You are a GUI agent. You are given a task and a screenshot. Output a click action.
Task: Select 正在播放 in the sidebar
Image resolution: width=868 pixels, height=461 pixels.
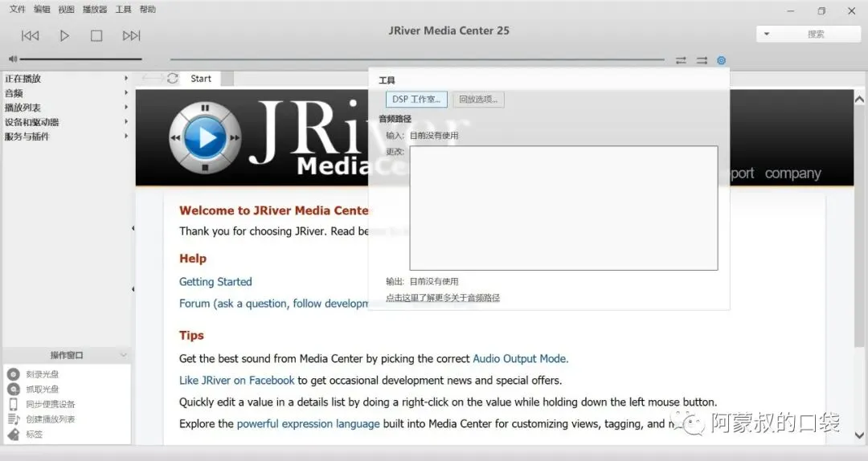click(x=23, y=79)
